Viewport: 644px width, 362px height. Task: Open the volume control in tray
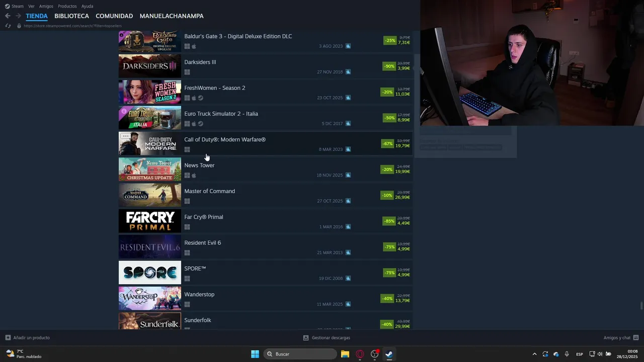click(x=600, y=354)
